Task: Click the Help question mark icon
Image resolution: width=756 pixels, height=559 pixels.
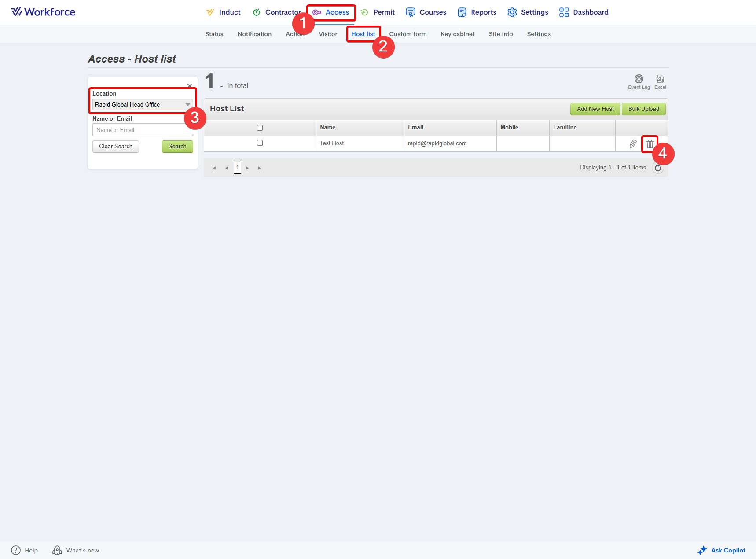Action: pyautogui.click(x=16, y=550)
